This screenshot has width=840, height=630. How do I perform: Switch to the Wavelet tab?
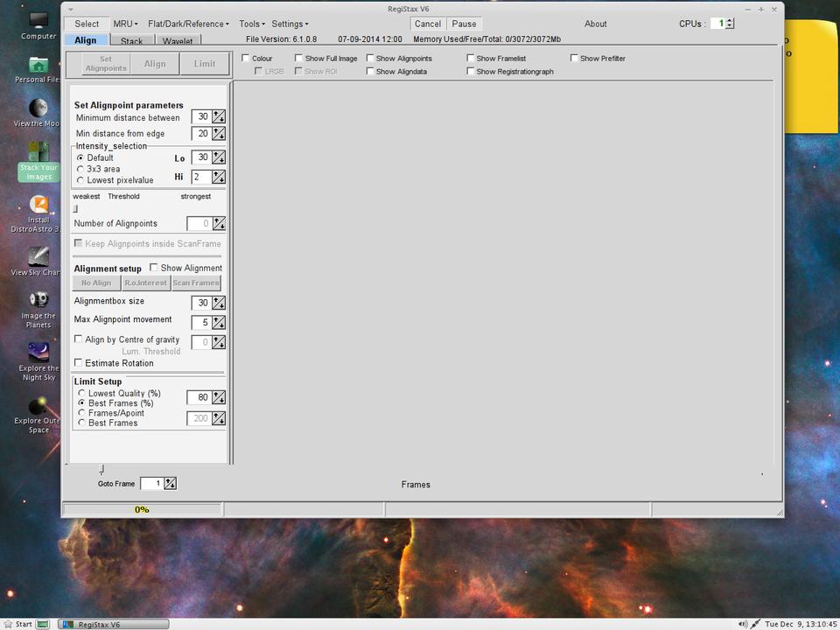click(178, 41)
